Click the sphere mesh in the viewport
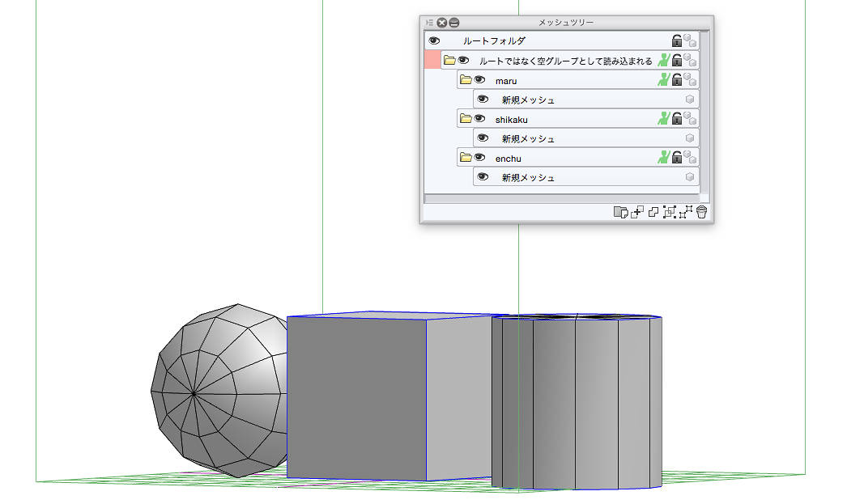The image size is (847, 504). pos(219,392)
